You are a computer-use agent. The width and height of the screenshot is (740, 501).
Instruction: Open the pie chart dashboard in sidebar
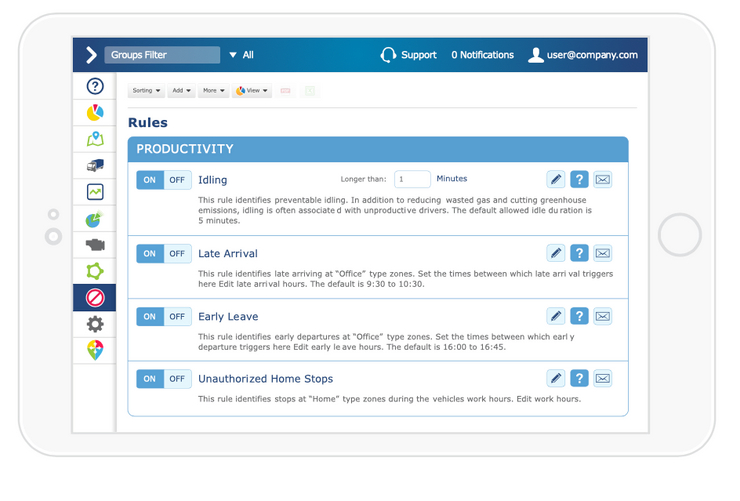click(95, 113)
